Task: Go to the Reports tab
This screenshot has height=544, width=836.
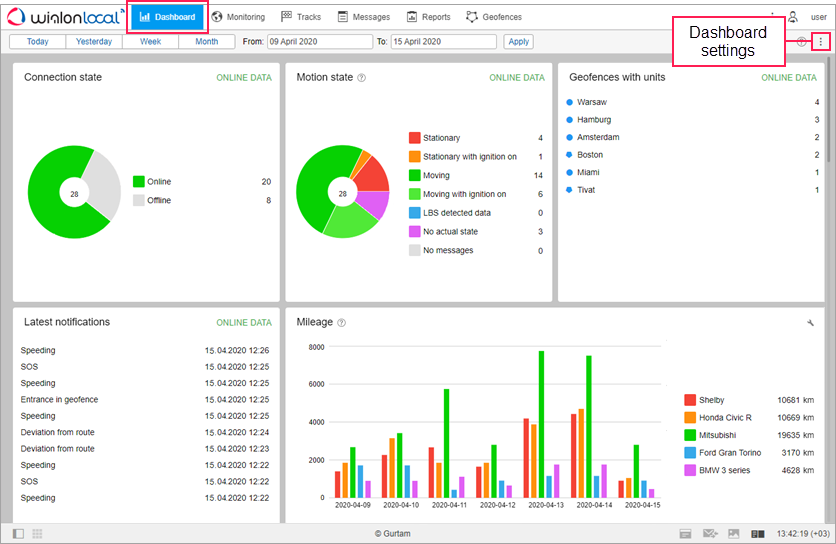Action: (x=428, y=17)
